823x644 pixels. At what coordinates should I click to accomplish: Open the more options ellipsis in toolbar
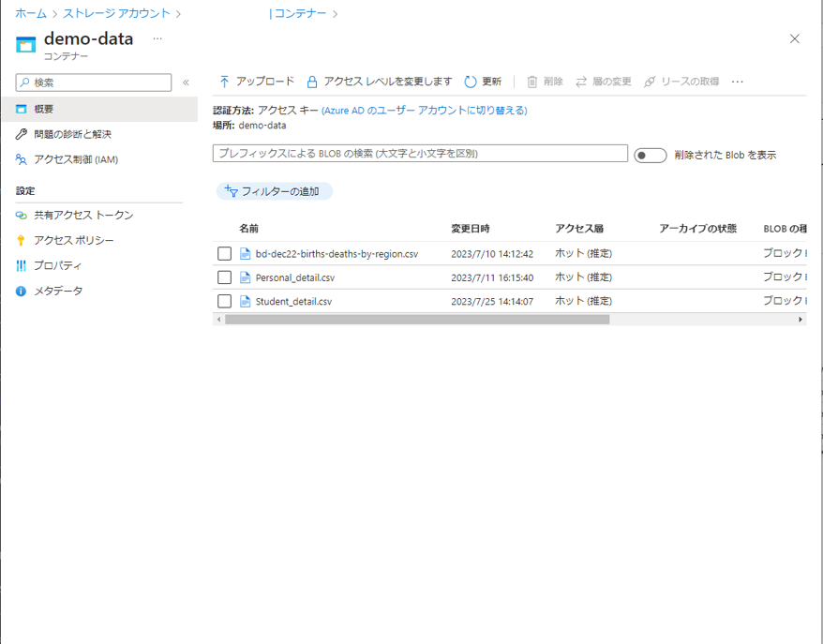point(738,82)
